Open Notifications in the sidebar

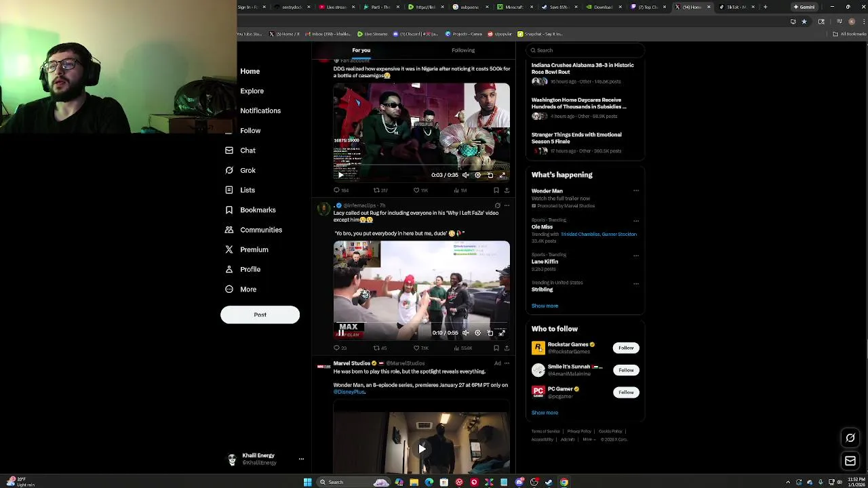pos(260,110)
